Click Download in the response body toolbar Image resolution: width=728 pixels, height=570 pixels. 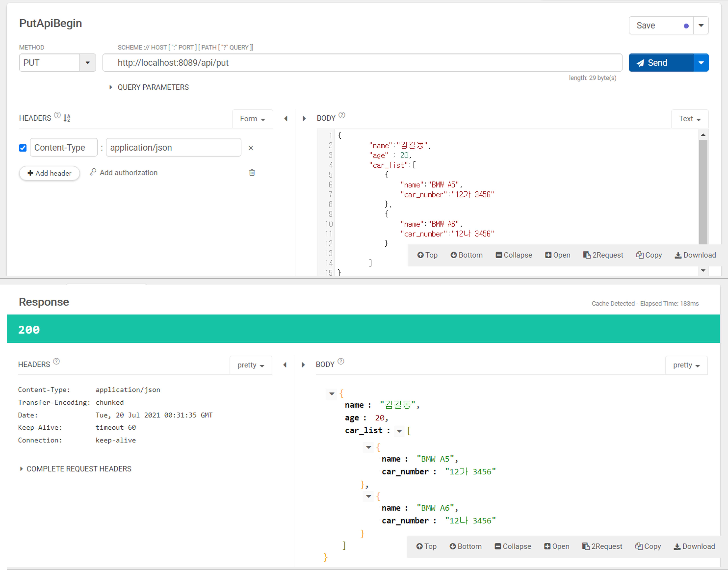tap(694, 547)
